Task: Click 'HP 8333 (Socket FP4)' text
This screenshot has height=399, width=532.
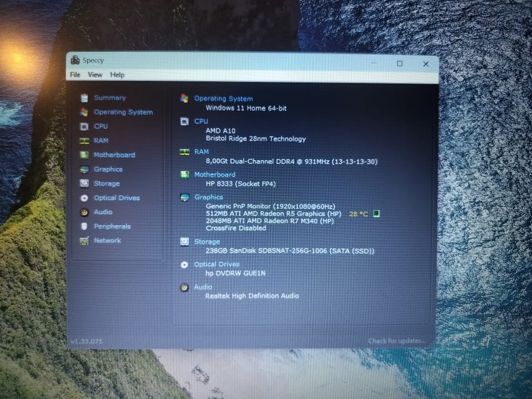Action: pyautogui.click(x=241, y=184)
